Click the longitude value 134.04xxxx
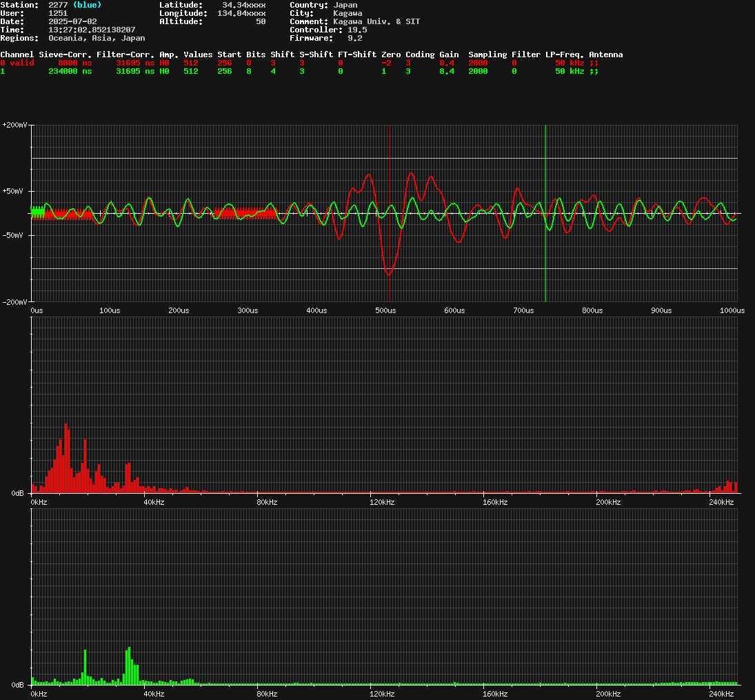 coord(241,13)
